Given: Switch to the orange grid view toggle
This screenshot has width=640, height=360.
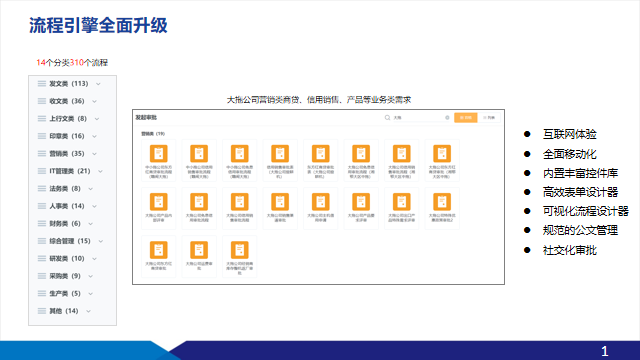Looking at the screenshot, I should 466,118.
